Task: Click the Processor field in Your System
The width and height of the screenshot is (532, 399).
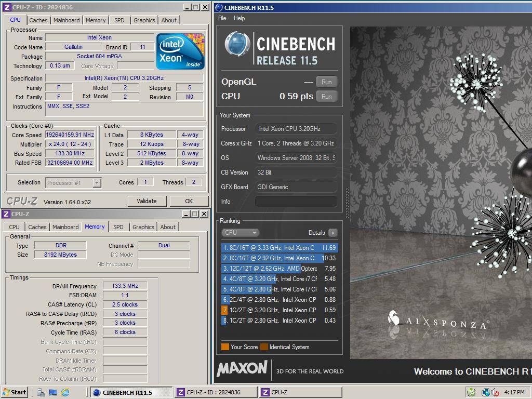Action: pos(296,129)
